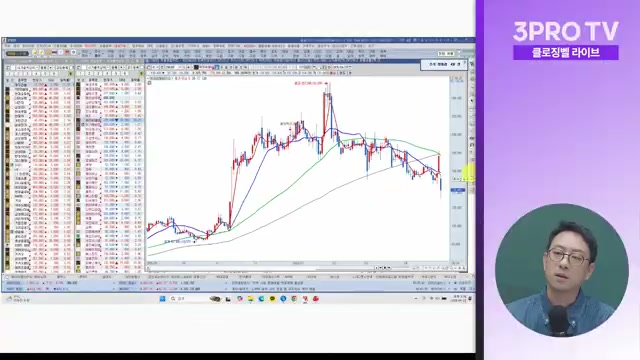Image resolution: width=640 pixels, height=360 pixels.
Task: Click the red app icon last on the taskbar
Action: click(x=316, y=299)
